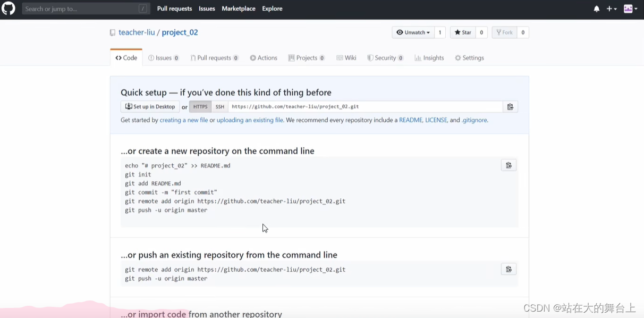The image size is (644, 318).
Task: Click the watchers count 1
Action: [x=440, y=32]
